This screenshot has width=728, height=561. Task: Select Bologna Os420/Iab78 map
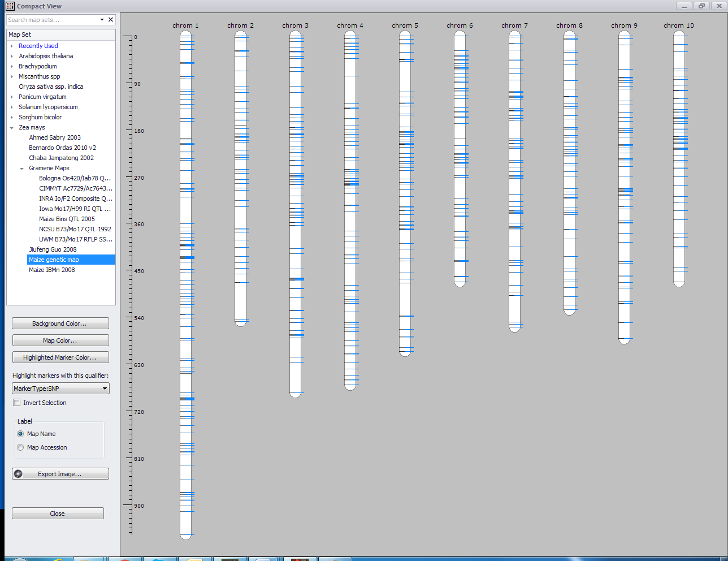pos(75,178)
